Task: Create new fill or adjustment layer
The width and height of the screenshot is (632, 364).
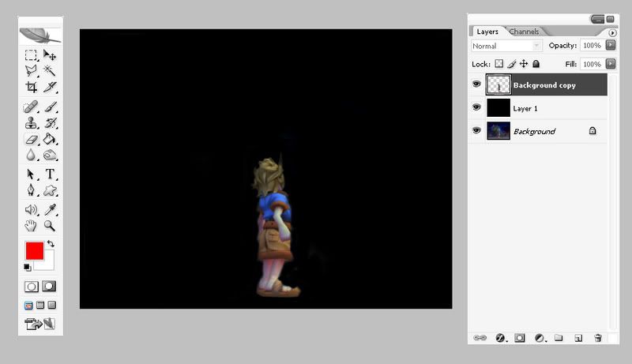Action: pos(540,338)
